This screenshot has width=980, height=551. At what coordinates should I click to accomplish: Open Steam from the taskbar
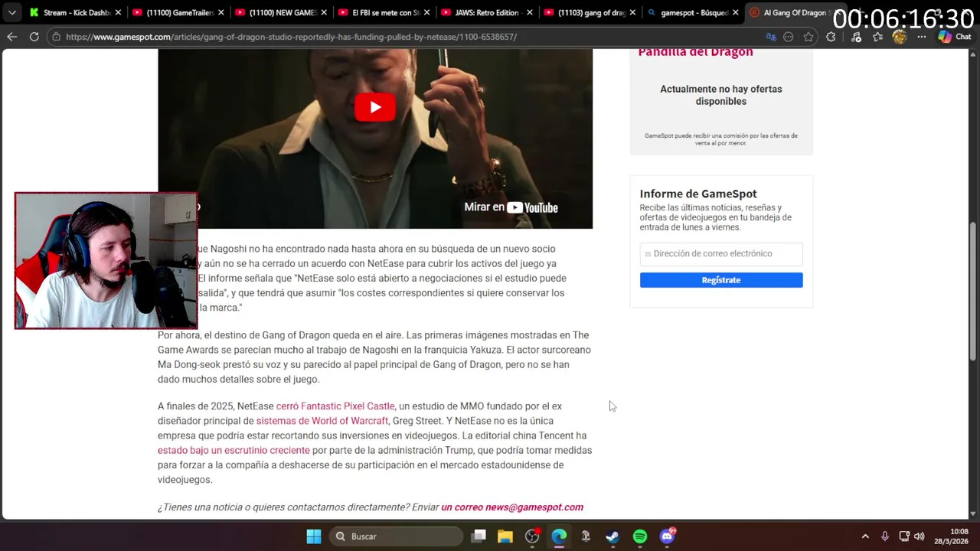(x=612, y=536)
